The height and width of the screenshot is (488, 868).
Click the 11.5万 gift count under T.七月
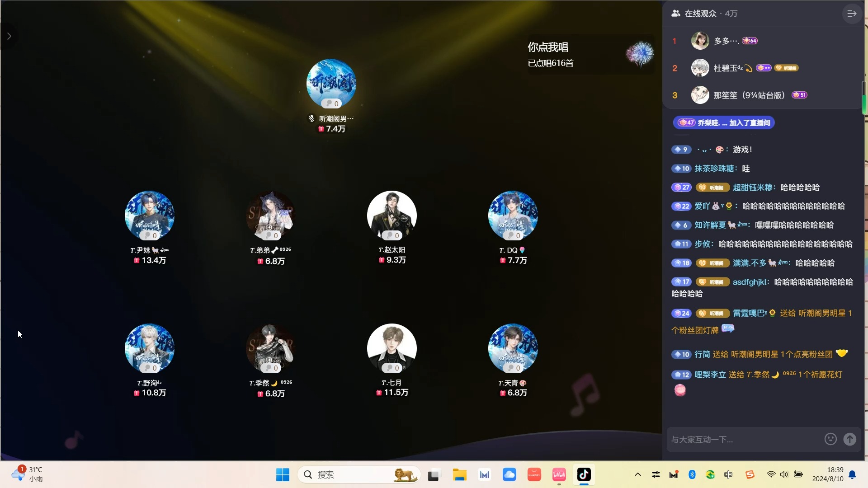[x=392, y=392]
